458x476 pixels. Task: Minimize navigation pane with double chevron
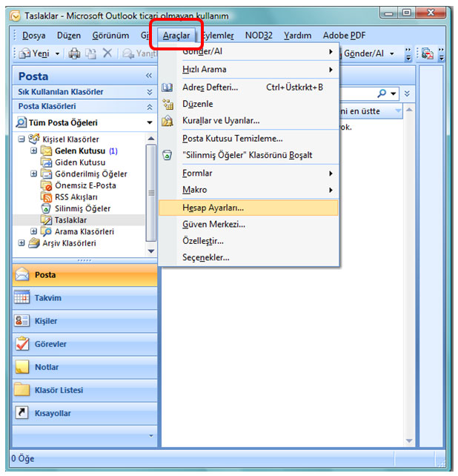coord(149,76)
